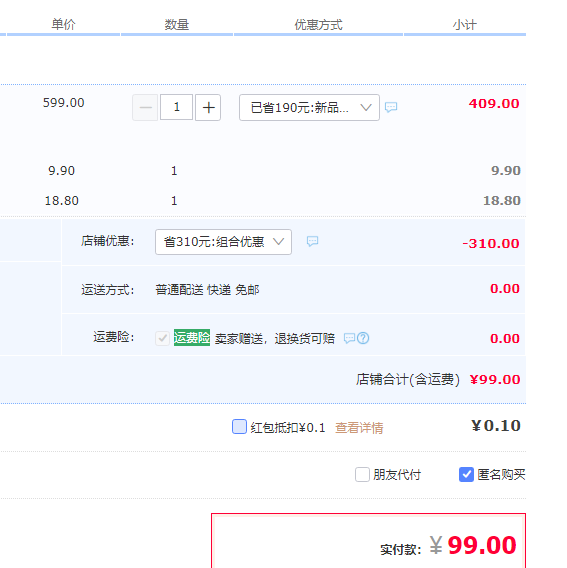Click the 小计 column header
This screenshot has width=567, height=568.
pos(465,25)
